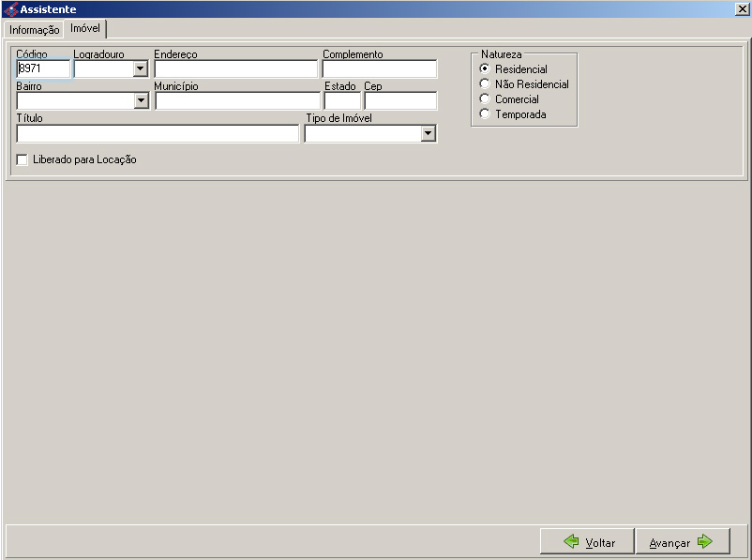The height and width of the screenshot is (560, 752).
Task: Expand the Bairro dropdown
Action: click(x=141, y=100)
